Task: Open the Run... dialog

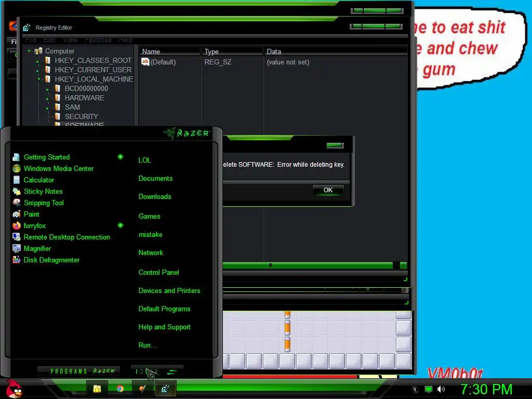Action: (x=147, y=345)
